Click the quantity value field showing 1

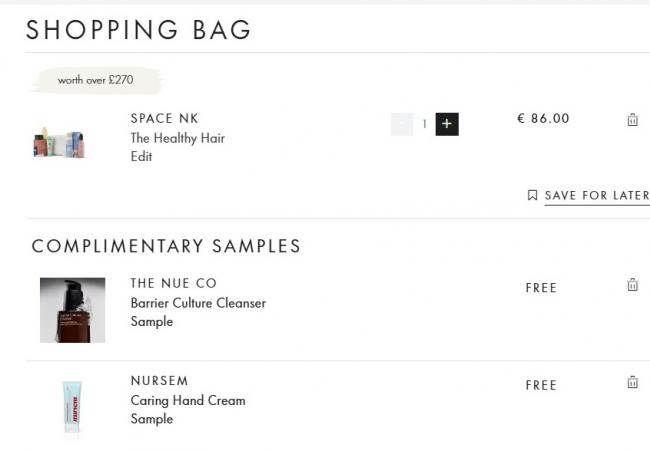tap(424, 124)
